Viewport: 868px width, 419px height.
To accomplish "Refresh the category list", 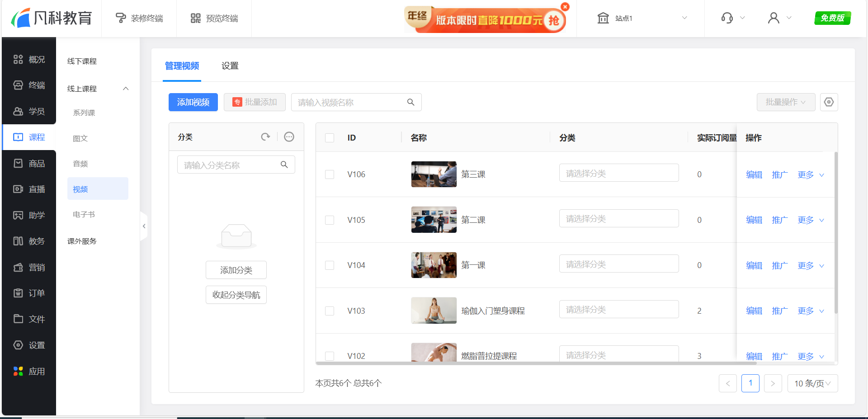I will tap(265, 137).
